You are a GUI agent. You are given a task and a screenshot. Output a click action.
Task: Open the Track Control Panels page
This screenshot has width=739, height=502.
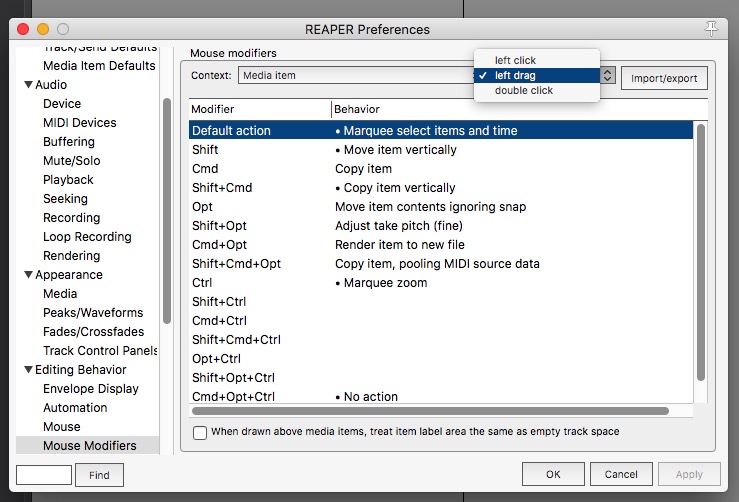point(100,351)
